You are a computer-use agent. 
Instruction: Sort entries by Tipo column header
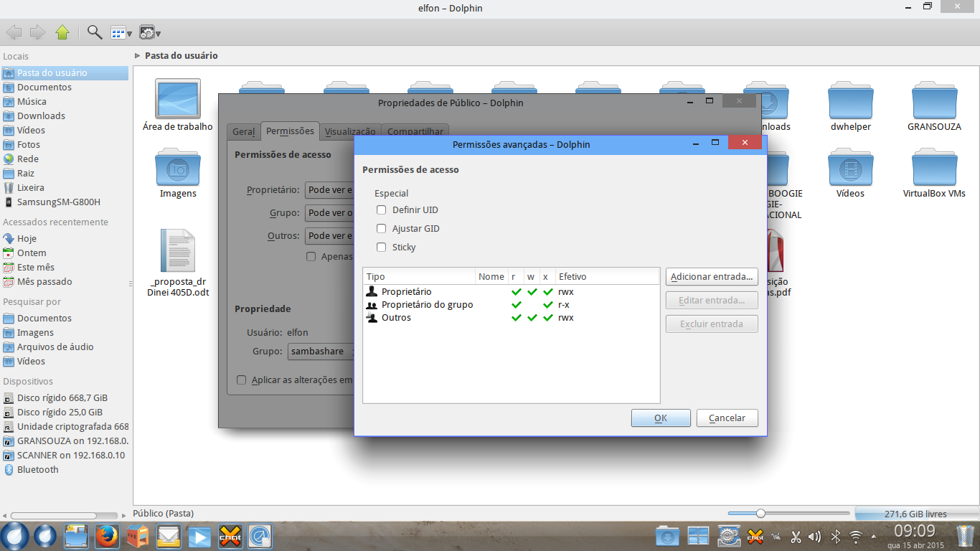419,277
